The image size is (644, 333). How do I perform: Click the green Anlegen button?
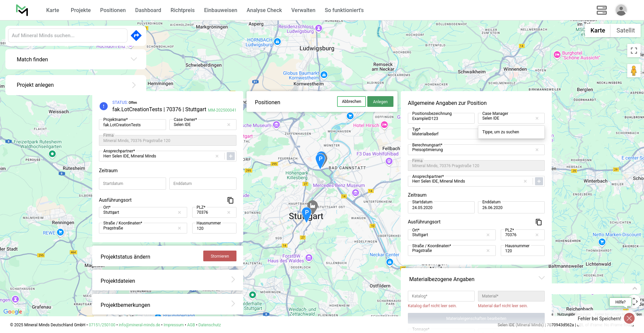coord(380,102)
